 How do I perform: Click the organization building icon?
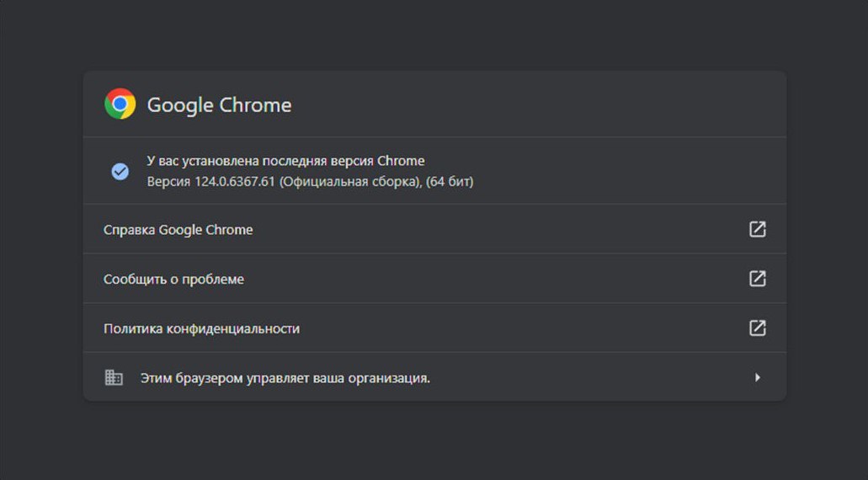click(114, 377)
